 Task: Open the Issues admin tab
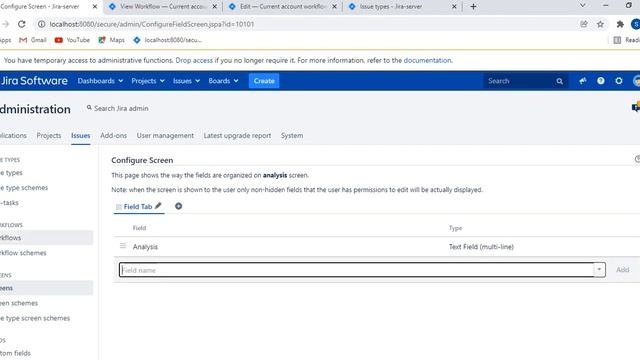tap(80, 136)
